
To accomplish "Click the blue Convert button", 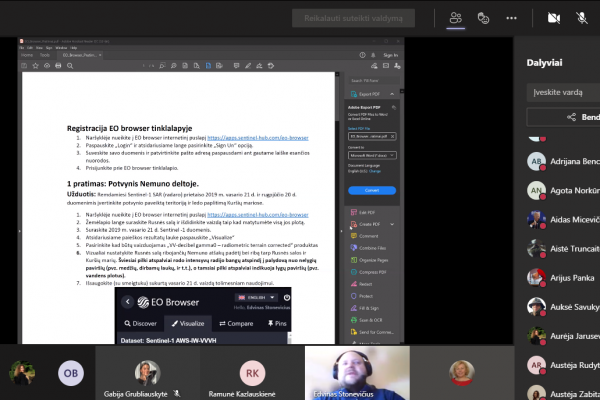I will (x=372, y=190).
